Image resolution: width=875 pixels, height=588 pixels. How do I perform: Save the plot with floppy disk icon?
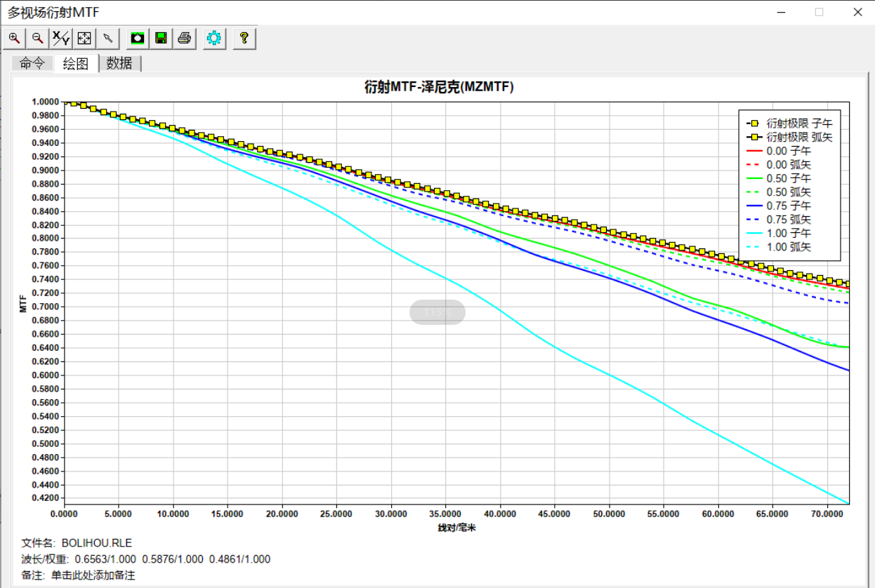tap(162, 38)
